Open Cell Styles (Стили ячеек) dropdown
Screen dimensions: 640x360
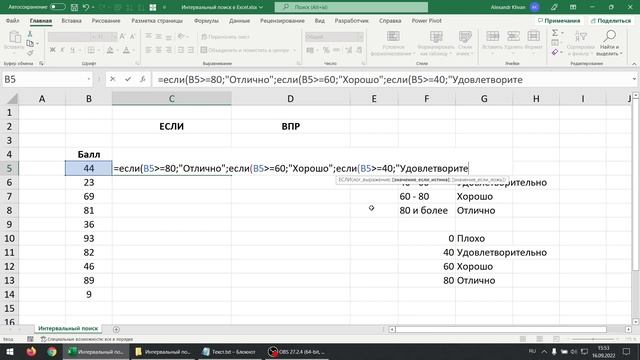[x=464, y=43]
